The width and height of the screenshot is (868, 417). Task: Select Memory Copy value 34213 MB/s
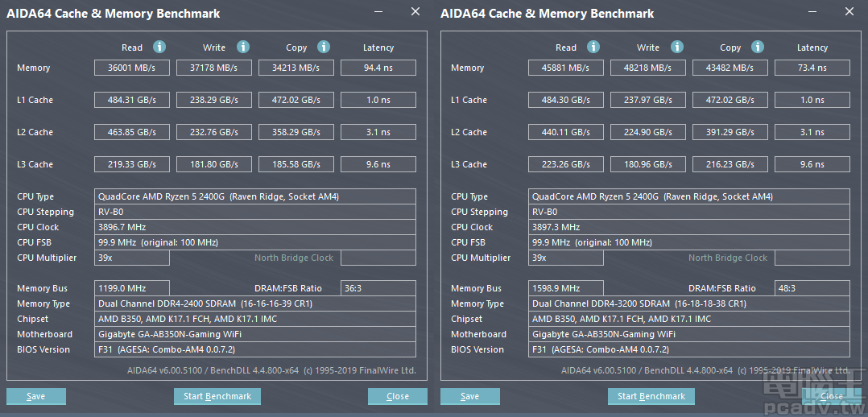pos(296,68)
